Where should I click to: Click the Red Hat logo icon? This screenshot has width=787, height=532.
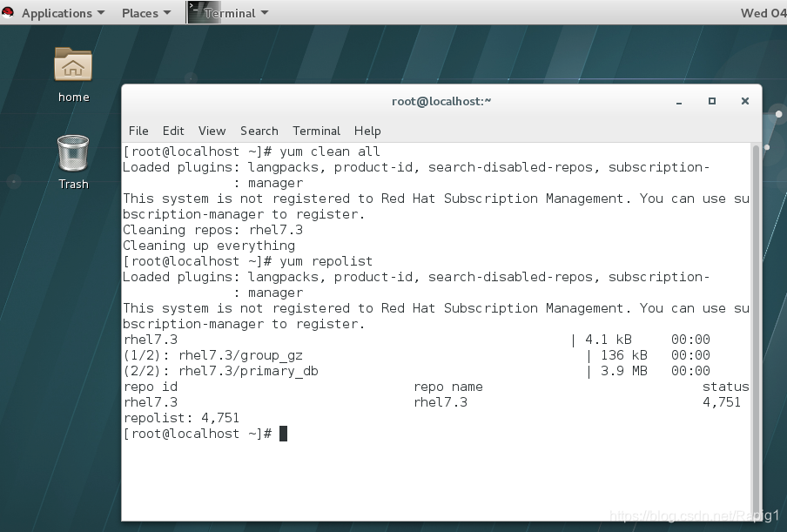pyautogui.click(x=8, y=12)
